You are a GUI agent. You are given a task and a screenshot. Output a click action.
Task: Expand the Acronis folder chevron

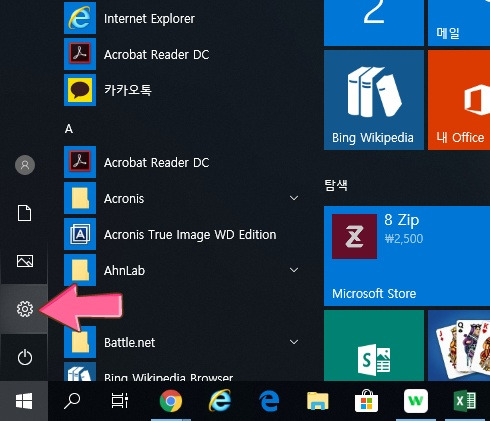pos(294,198)
